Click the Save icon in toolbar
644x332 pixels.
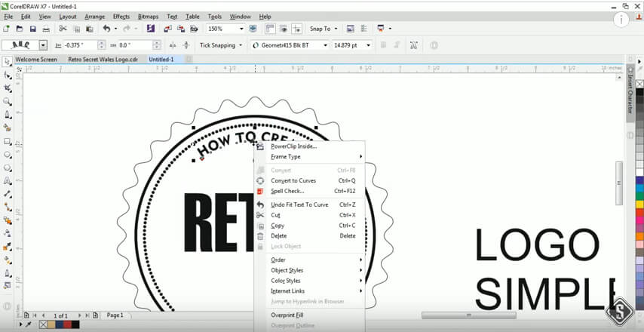32,29
